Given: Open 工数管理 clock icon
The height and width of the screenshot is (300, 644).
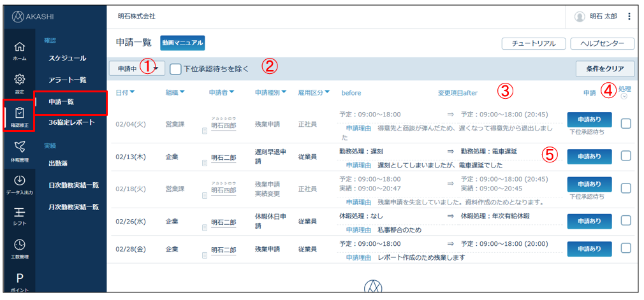Looking at the screenshot, I should coord(20,248).
